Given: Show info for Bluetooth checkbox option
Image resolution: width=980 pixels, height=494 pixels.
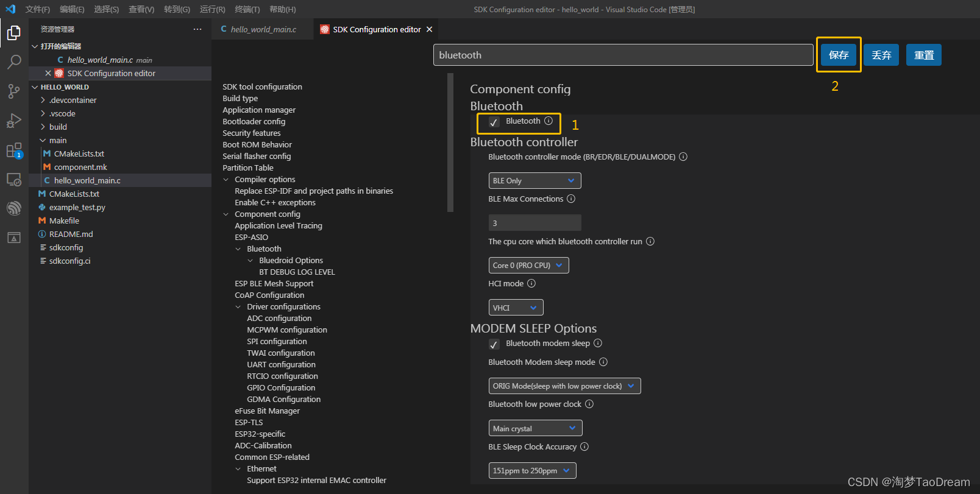Looking at the screenshot, I should pos(549,121).
